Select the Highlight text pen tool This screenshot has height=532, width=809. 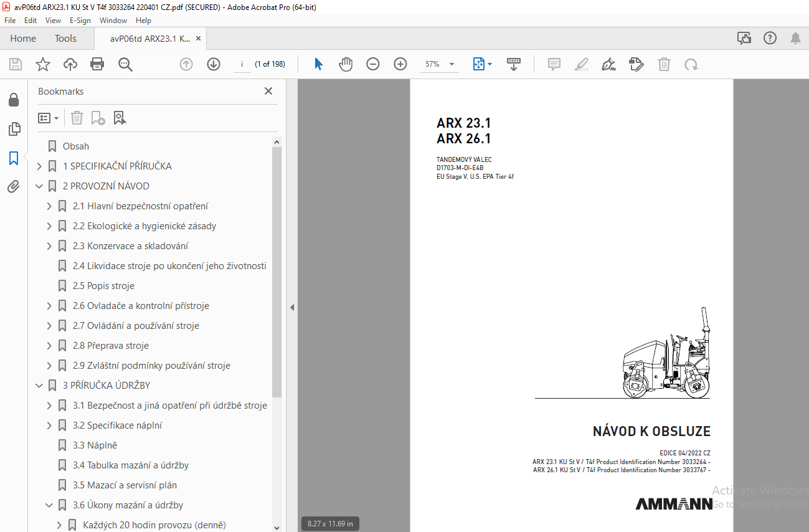pos(581,64)
